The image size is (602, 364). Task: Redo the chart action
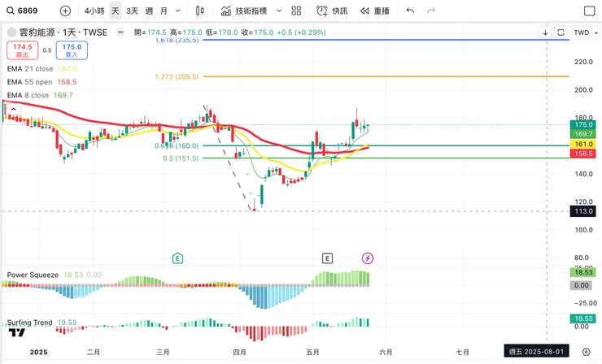tap(431, 11)
